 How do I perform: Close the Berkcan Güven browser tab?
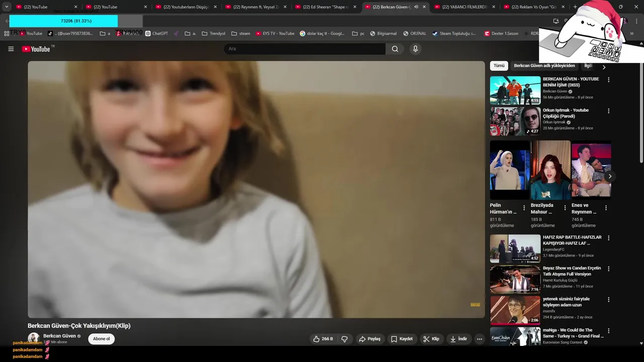tap(424, 7)
